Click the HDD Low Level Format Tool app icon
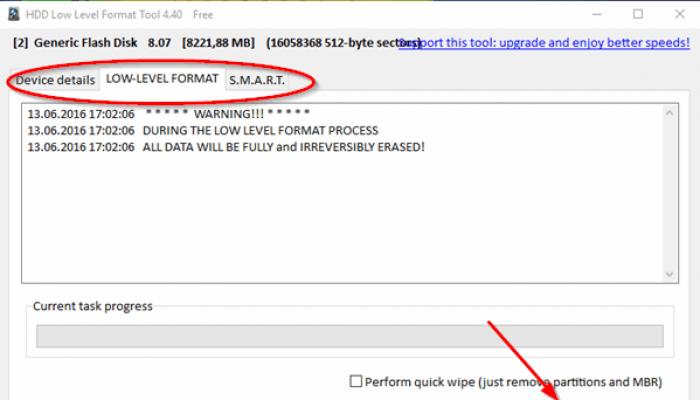The height and width of the screenshot is (400, 700). tap(14, 14)
